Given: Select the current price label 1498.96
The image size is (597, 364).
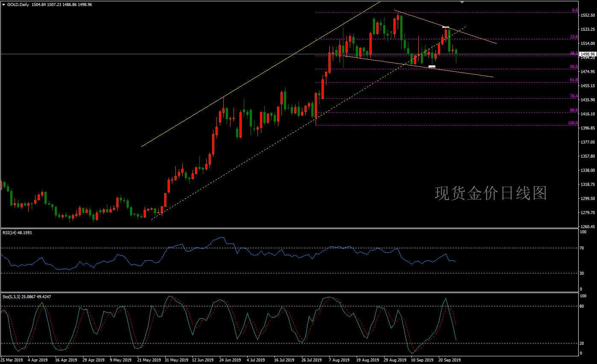Looking at the screenshot, I should tap(588, 54).
